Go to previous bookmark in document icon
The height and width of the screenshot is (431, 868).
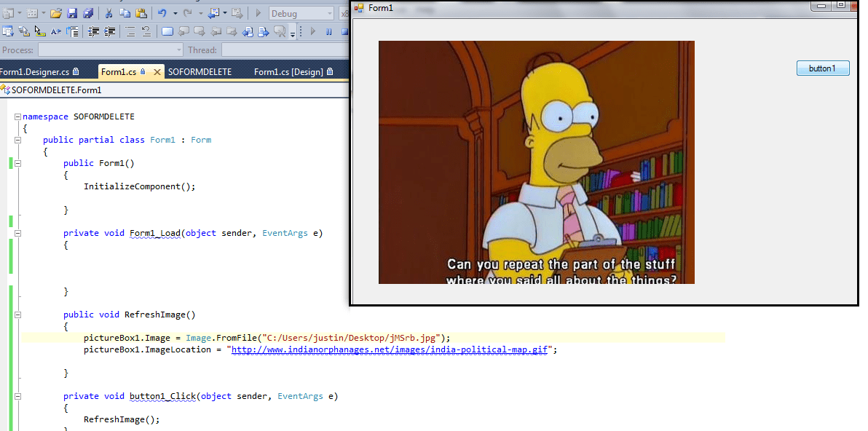coord(248,31)
